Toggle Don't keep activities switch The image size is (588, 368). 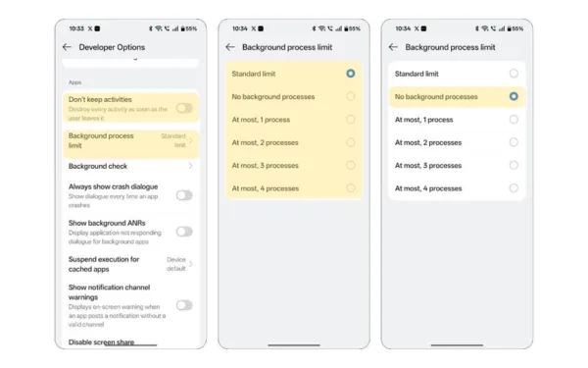click(x=184, y=109)
